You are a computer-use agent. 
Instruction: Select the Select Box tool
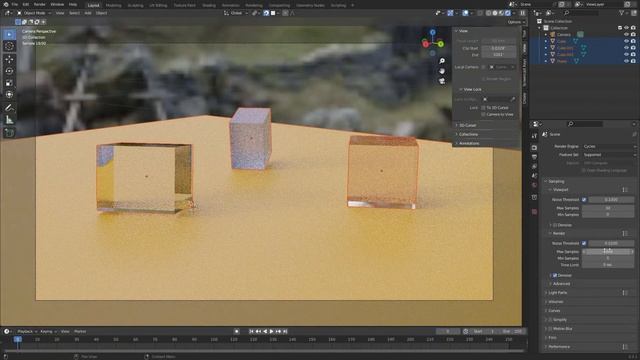9,34
